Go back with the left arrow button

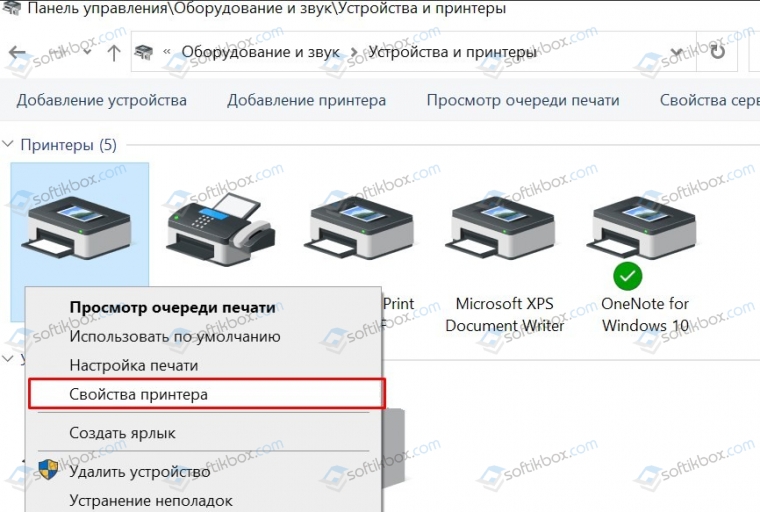tap(17, 52)
